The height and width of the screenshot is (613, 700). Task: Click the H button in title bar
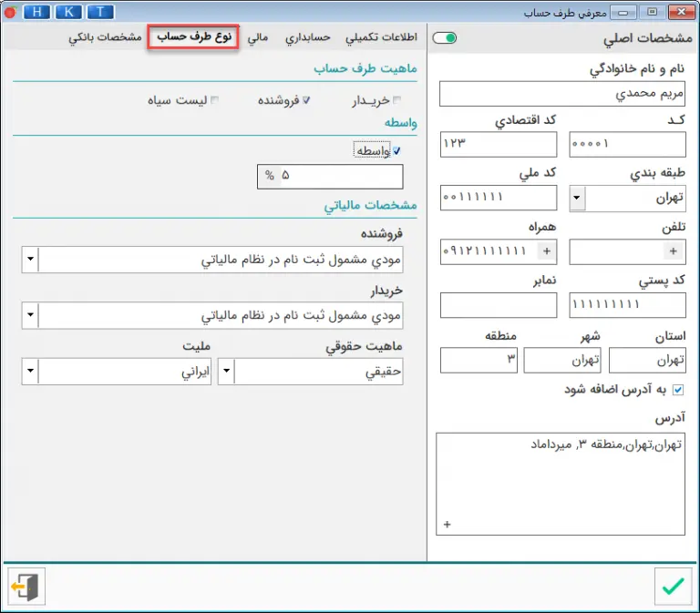pyautogui.click(x=37, y=12)
